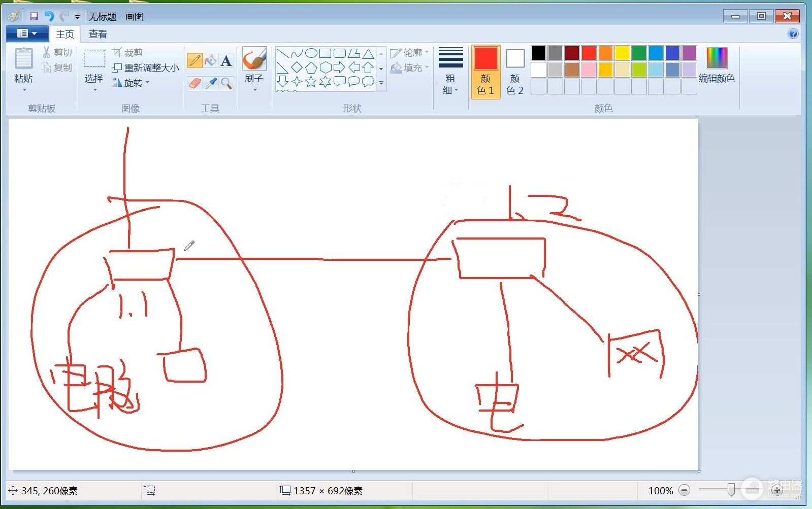Click the Save icon in title bar

[x=34, y=16]
